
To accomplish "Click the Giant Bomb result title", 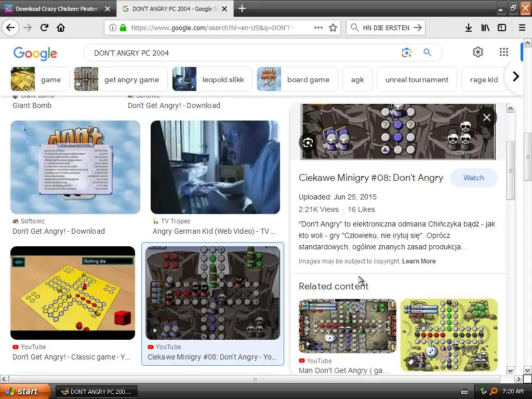I will [x=32, y=105].
